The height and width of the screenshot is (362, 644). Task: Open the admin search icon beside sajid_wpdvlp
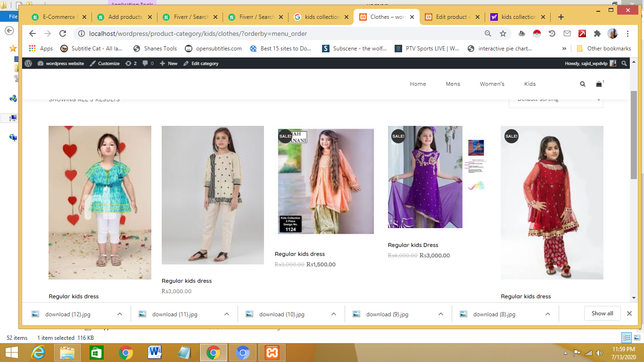[624, 63]
